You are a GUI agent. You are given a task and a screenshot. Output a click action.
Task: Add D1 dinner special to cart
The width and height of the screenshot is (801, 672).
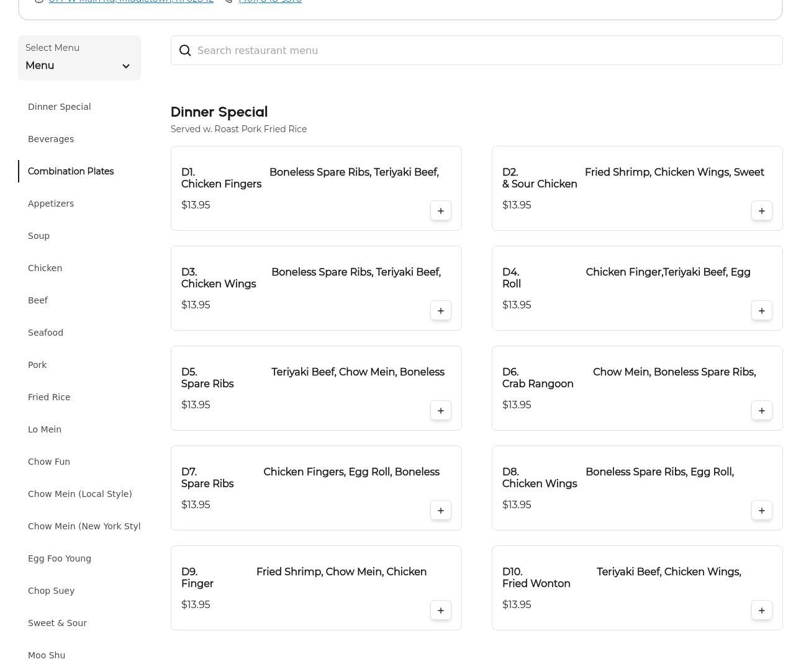(x=440, y=211)
